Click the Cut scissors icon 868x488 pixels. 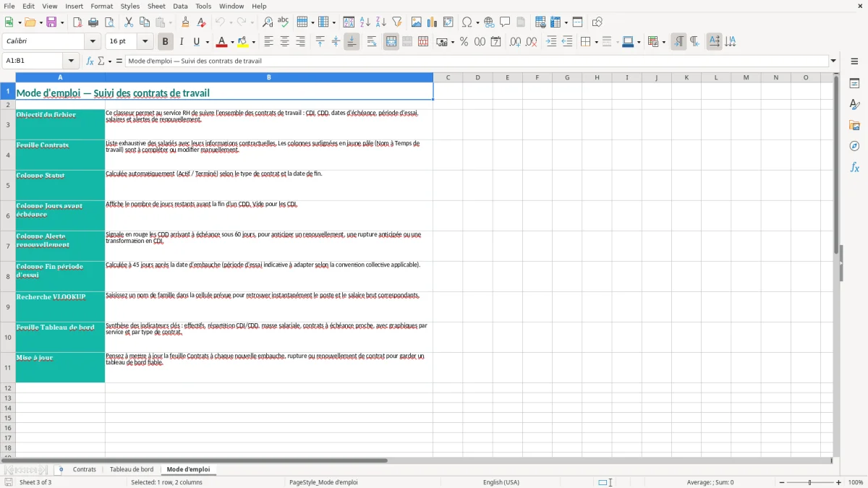129,22
